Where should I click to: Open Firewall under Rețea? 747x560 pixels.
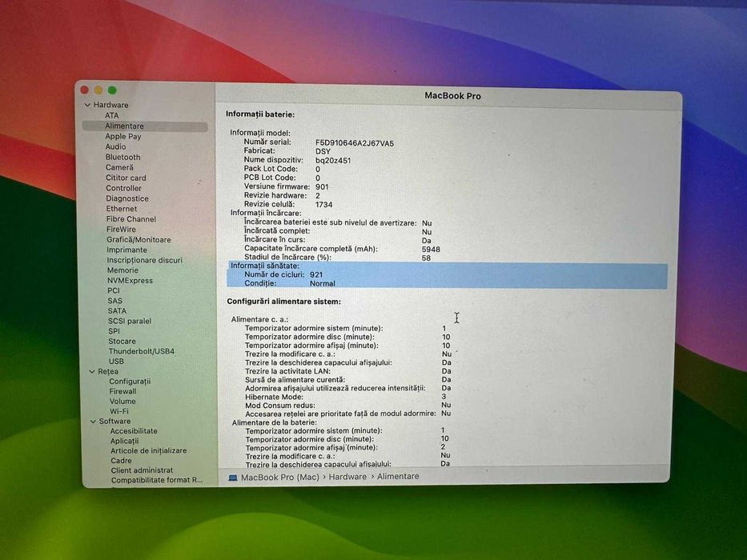[x=123, y=391]
